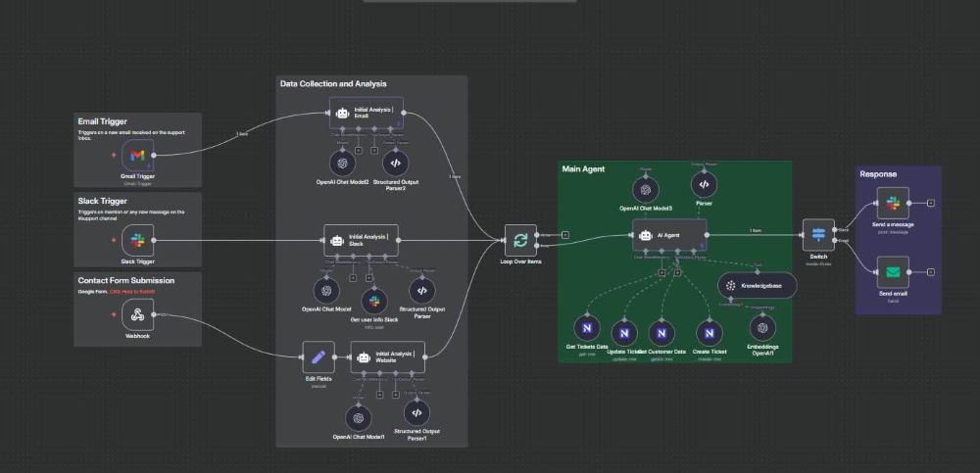The height and width of the screenshot is (473, 980).
Task: Select the Create Ticket tool node
Action: pyautogui.click(x=708, y=333)
